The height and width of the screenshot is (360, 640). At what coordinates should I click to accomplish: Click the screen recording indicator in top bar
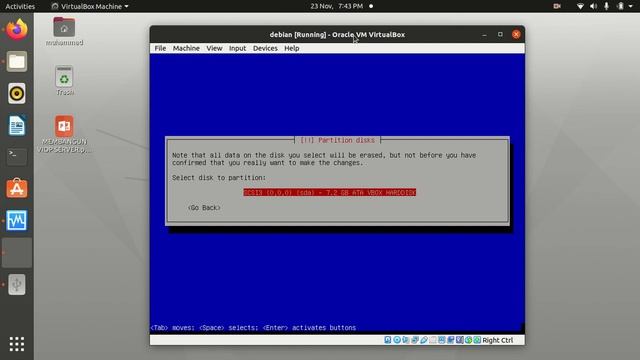[x=557, y=6]
